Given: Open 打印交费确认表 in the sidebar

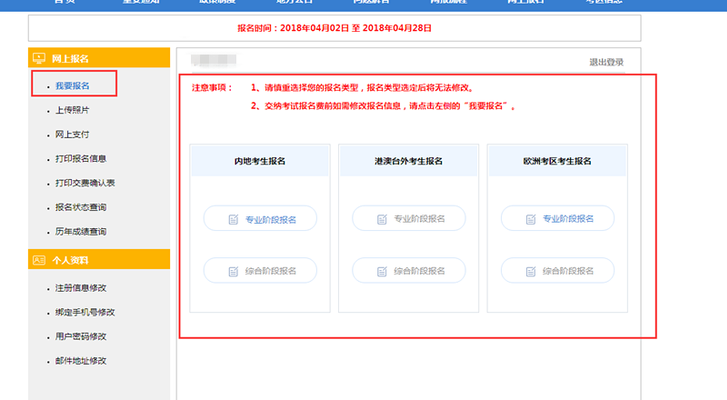Looking at the screenshot, I should [x=84, y=183].
